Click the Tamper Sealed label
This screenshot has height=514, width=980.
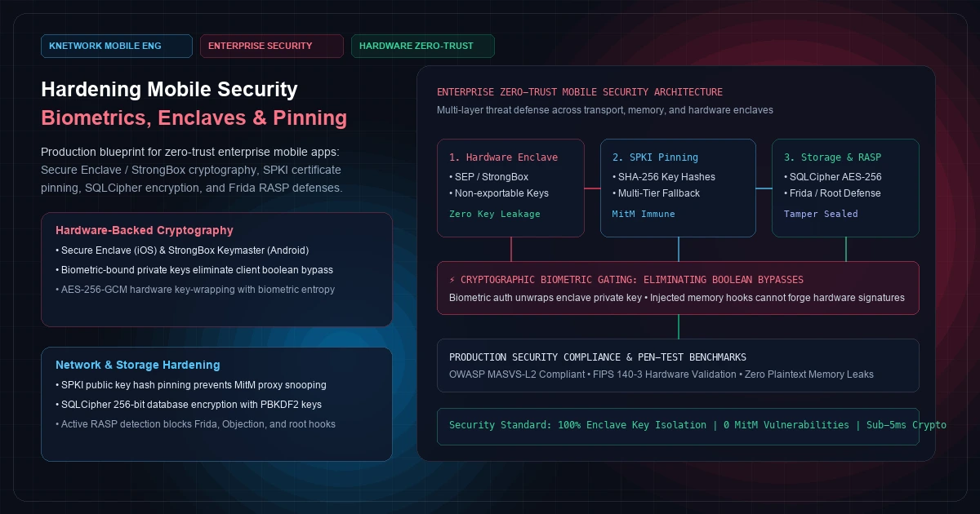pos(821,214)
